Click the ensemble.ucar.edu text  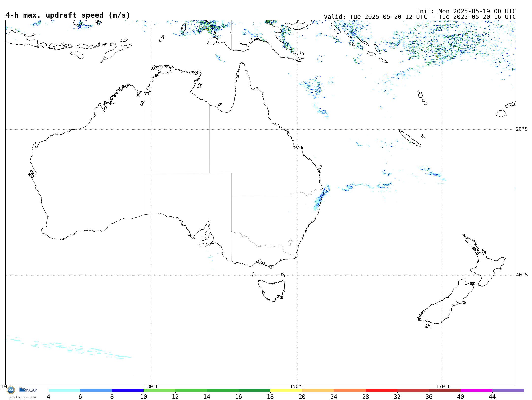pos(22,397)
